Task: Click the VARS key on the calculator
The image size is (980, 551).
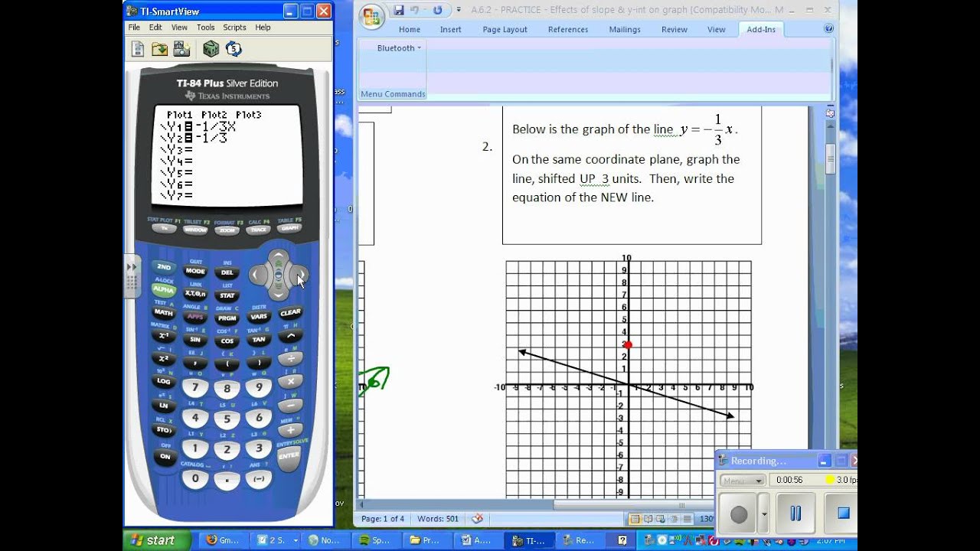Action: point(259,316)
